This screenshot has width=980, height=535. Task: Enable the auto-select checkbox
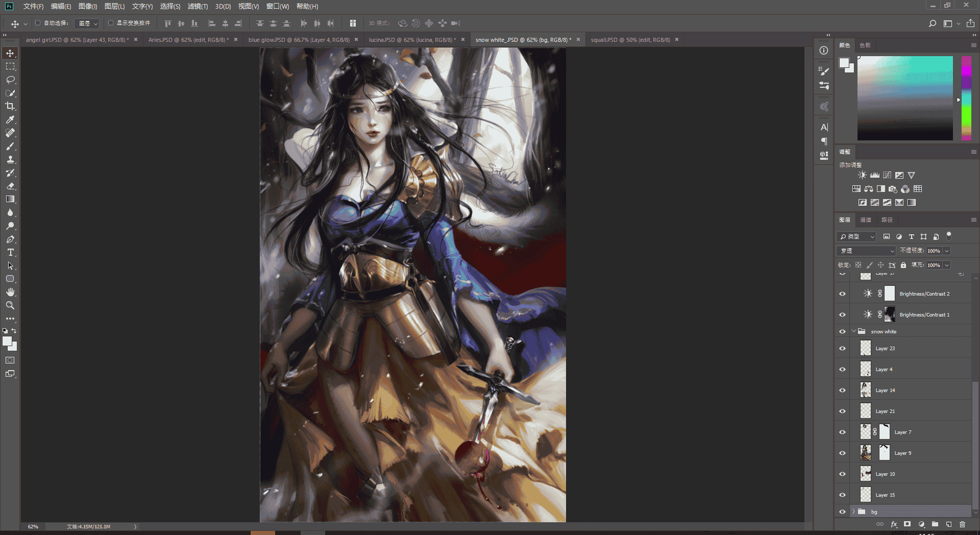[38, 23]
